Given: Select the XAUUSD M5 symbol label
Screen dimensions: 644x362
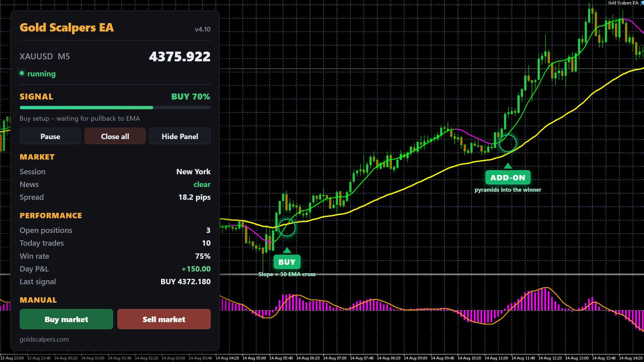Looking at the screenshot, I should [45, 56].
